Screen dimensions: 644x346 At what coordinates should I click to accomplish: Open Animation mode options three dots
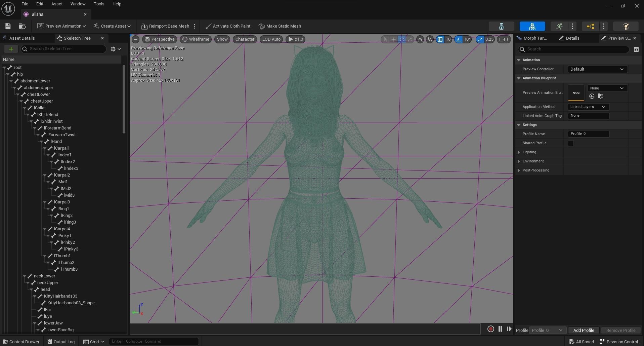click(x=572, y=26)
